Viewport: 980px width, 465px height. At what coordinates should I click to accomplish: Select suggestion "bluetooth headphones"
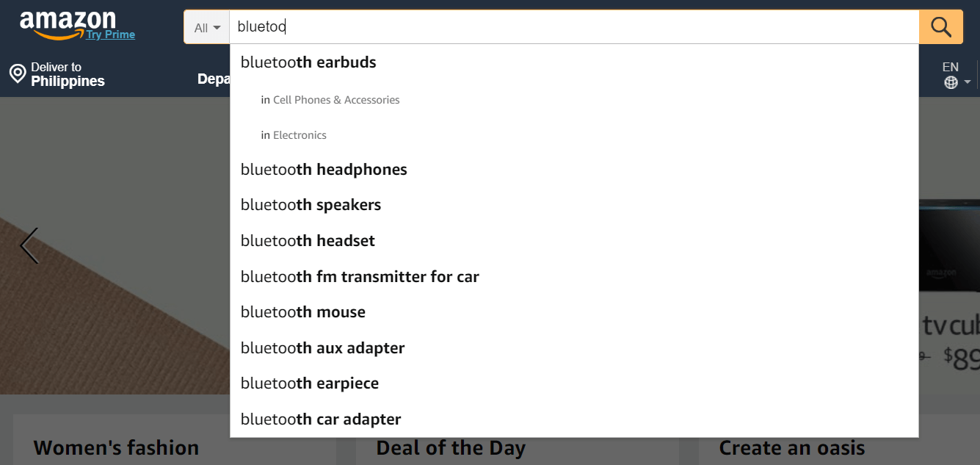tap(324, 170)
